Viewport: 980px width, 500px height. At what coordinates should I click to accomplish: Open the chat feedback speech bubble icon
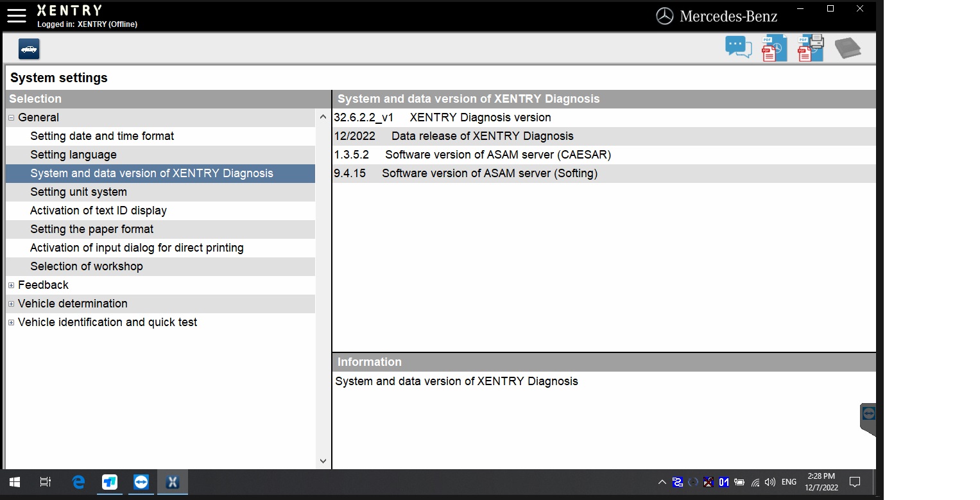click(x=738, y=48)
